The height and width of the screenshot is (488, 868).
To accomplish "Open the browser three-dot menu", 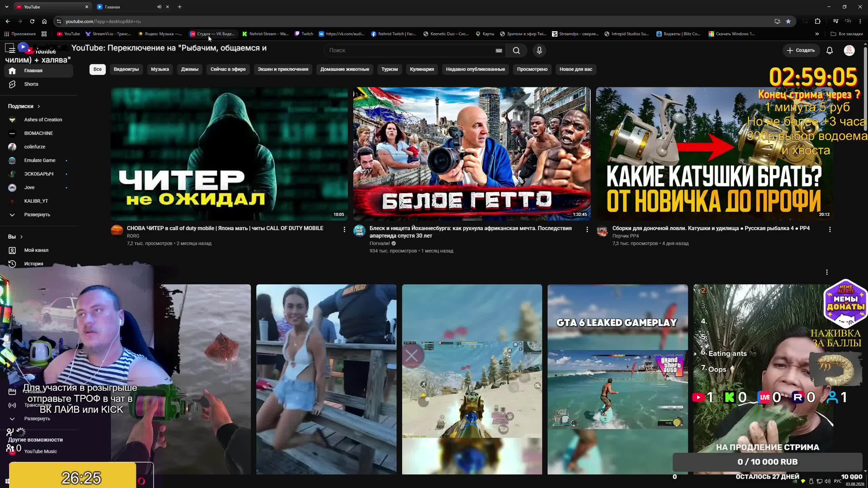I will (860, 21).
